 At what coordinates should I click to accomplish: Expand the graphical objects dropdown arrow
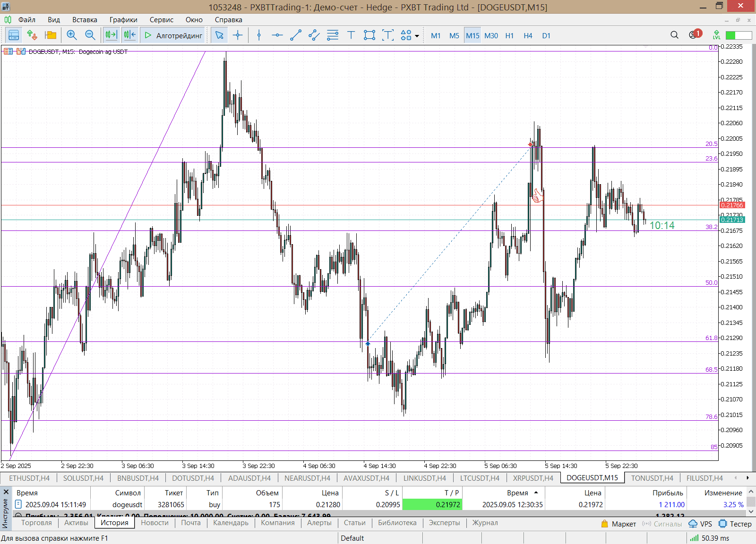[417, 36]
